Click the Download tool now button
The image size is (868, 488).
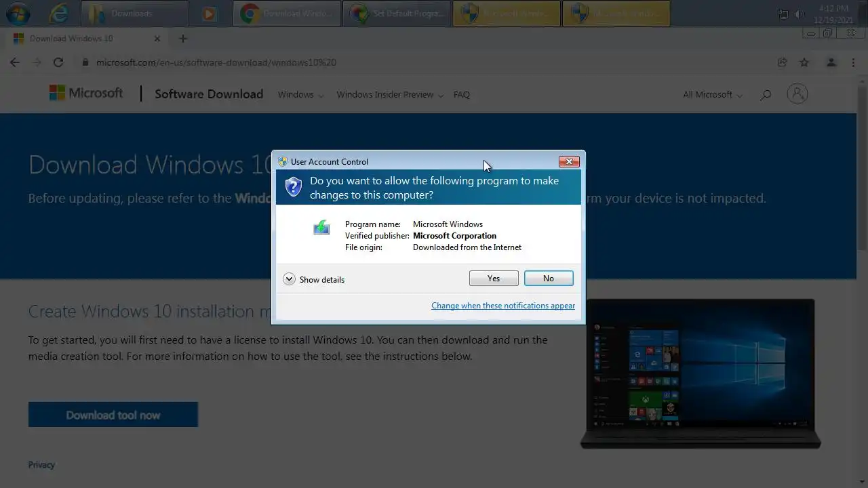click(113, 415)
